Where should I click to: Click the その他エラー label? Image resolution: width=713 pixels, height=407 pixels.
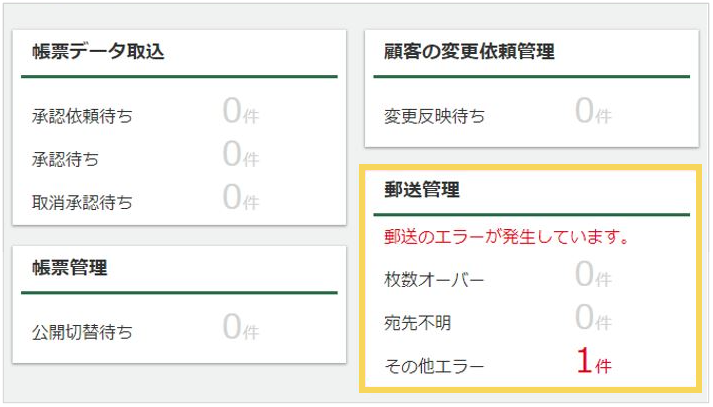pyautogui.click(x=435, y=366)
